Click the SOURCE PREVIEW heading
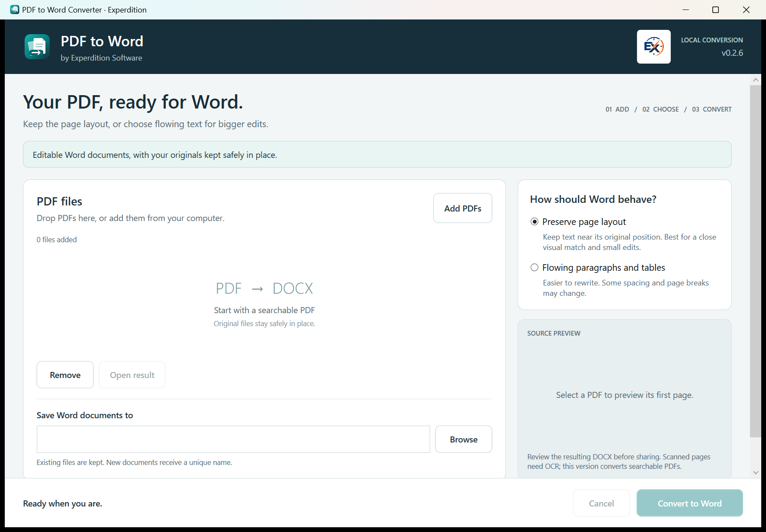Screen dimensions: 766x532 click(x=554, y=333)
